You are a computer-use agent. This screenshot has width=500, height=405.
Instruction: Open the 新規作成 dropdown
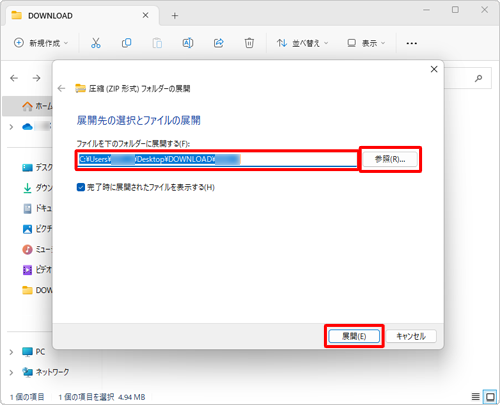tap(41, 43)
